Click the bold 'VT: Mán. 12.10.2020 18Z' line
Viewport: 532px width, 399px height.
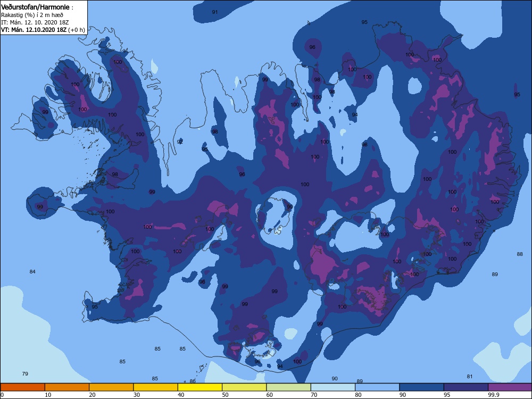tap(34, 30)
